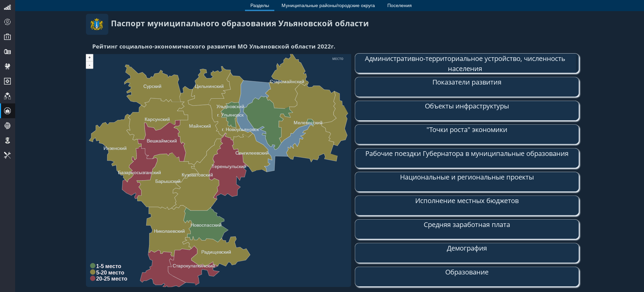Open the wrench and screwdriver tools icon

tap(7, 155)
